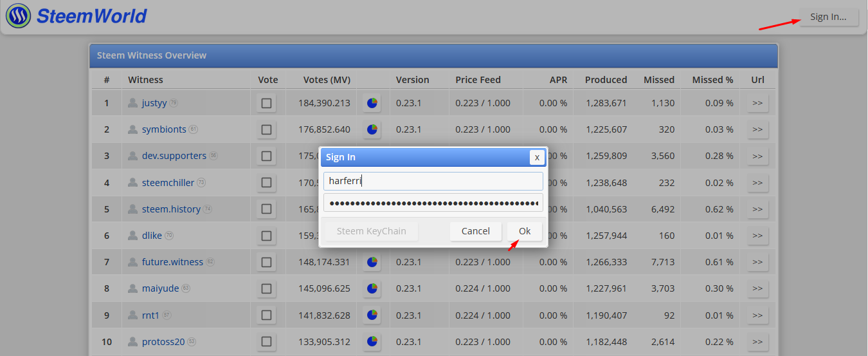Click the Price Feed column header

478,80
